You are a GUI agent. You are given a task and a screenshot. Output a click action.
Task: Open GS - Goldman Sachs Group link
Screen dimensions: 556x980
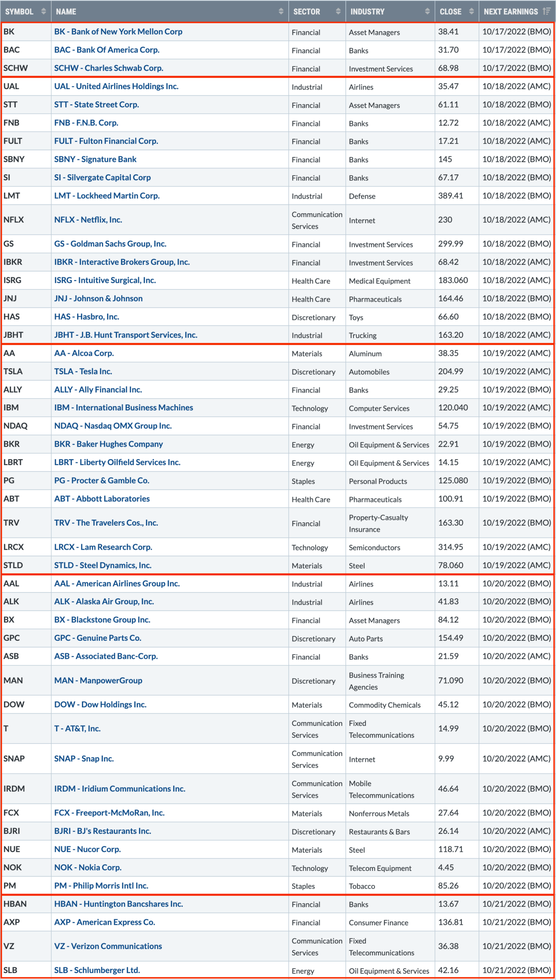point(110,244)
